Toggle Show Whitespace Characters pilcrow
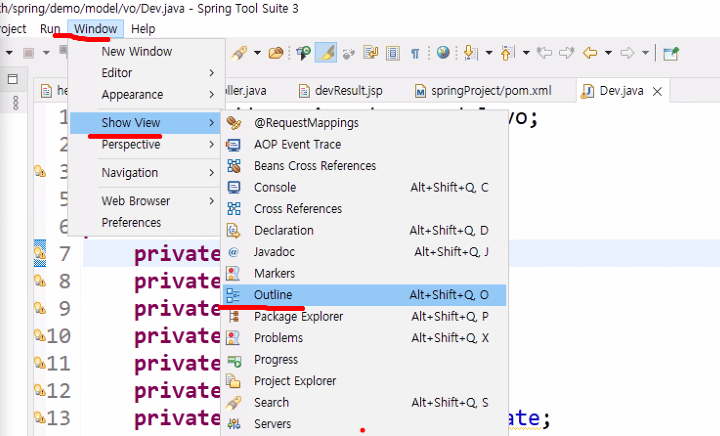This screenshot has height=436, width=720. click(415, 54)
